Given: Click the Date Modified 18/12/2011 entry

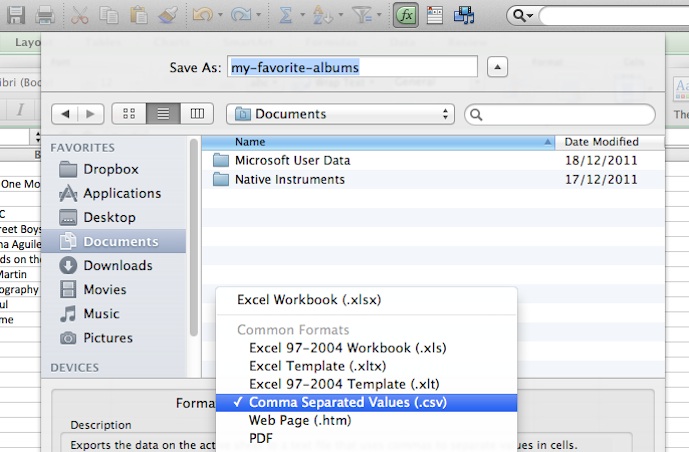Looking at the screenshot, I should 601,160.
